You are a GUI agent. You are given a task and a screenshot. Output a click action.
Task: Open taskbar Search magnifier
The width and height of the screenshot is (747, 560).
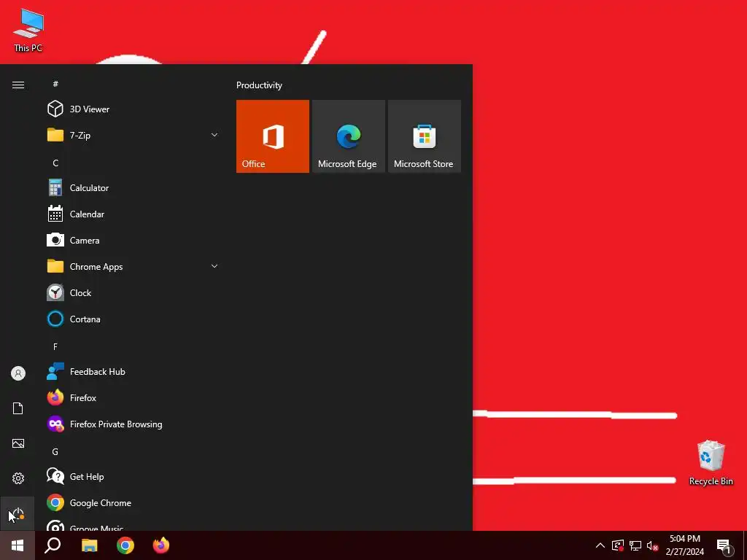(53, 545)
